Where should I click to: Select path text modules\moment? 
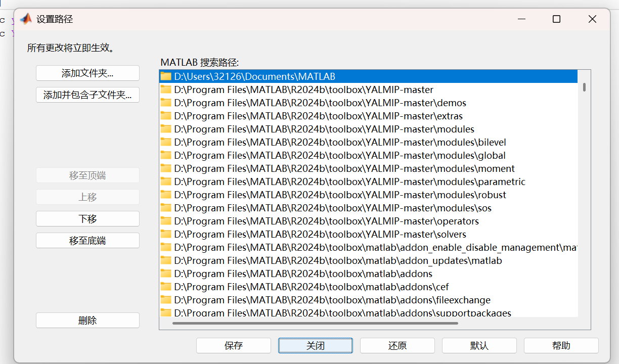[344, 168]
